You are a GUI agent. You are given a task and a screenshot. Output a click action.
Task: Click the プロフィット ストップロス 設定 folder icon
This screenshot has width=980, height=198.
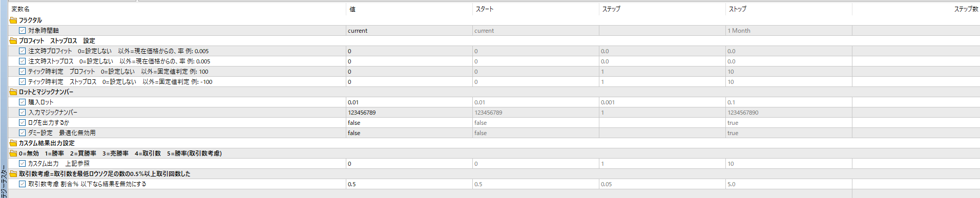click(x=13, y=41)
